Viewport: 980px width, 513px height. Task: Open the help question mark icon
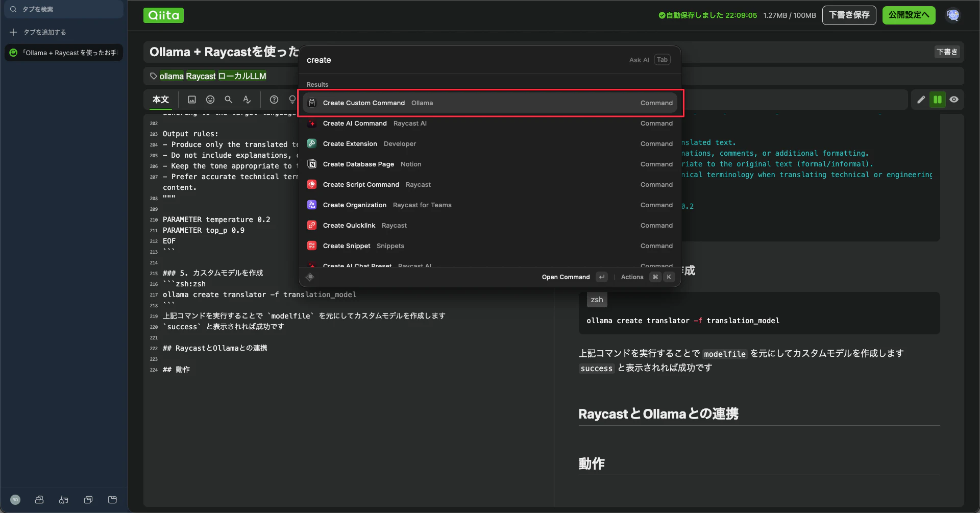[274, 100]
